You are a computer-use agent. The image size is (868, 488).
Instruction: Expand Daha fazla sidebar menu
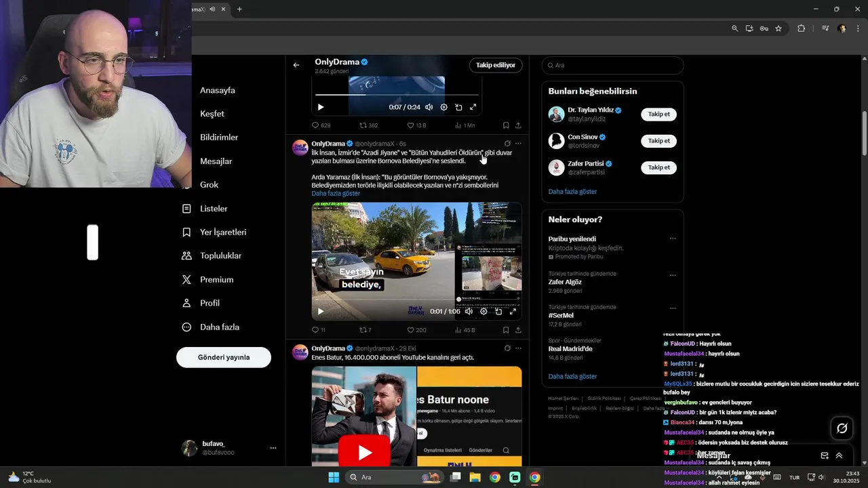(x=210, y=327)
